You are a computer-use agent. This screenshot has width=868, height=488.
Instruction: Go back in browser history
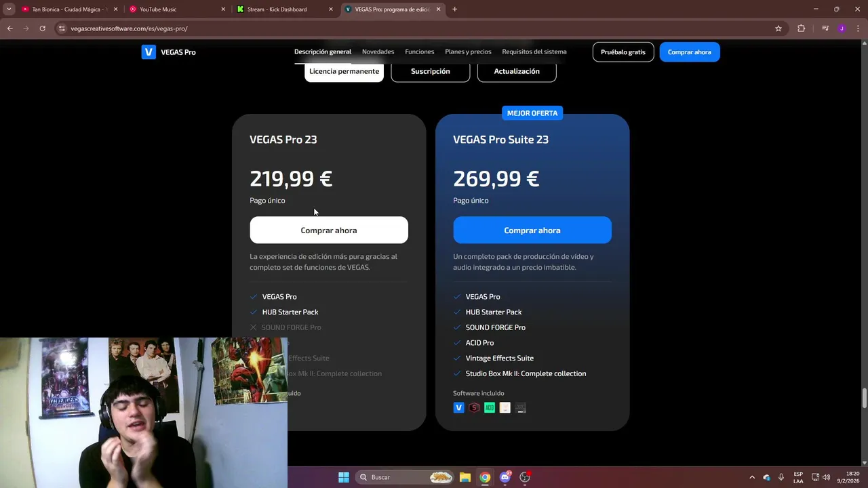tap(10, 28)
